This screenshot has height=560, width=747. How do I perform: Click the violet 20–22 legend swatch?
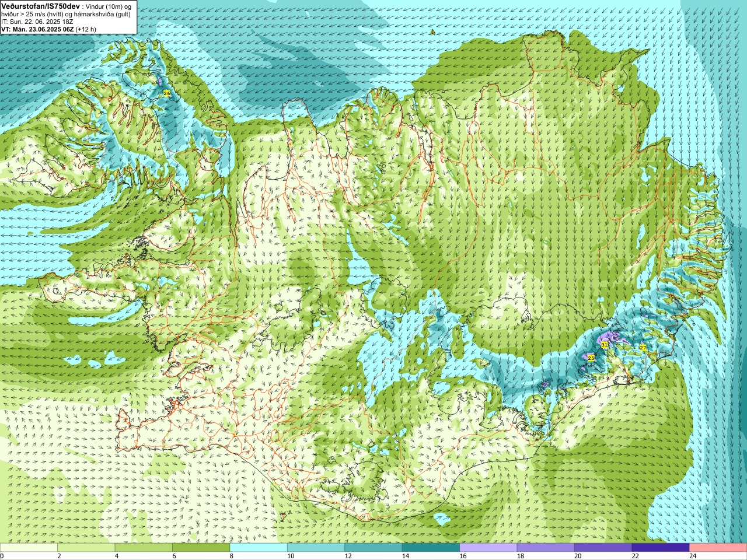point(603,548)
